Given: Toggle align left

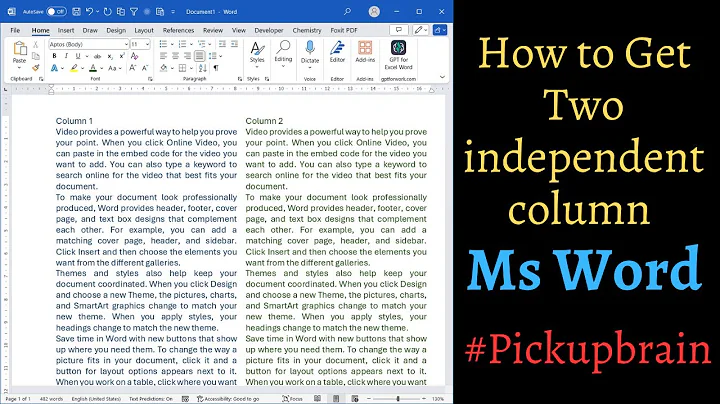Looking at the screenshot, I should (x=164, y=56).
